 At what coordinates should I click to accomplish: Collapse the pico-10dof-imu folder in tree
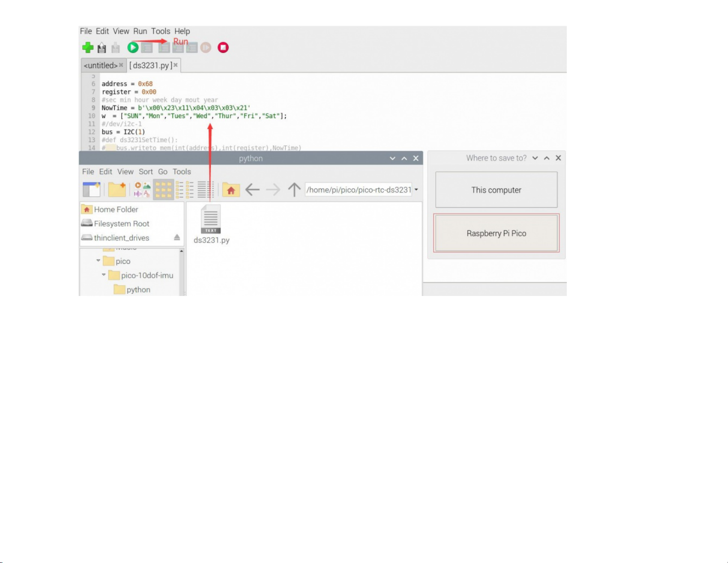104,275
